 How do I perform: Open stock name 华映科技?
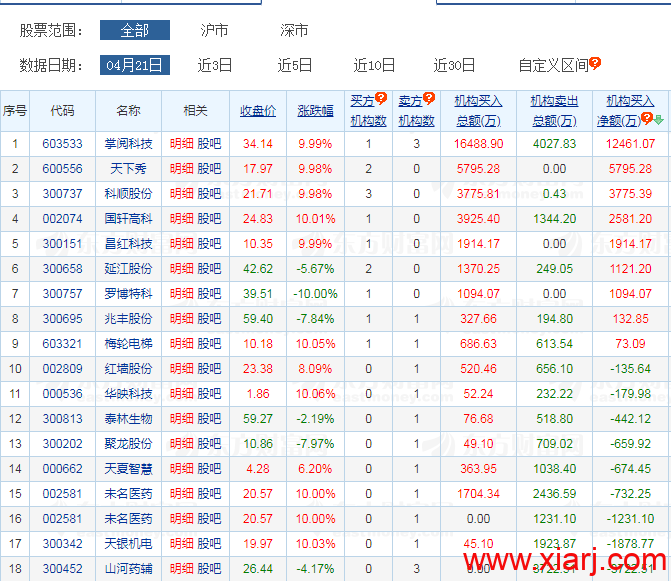[x=128, y=394]
